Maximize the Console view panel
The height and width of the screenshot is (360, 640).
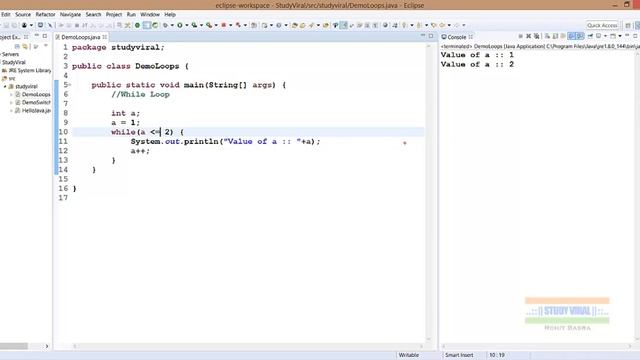click(x=636, y=36)
